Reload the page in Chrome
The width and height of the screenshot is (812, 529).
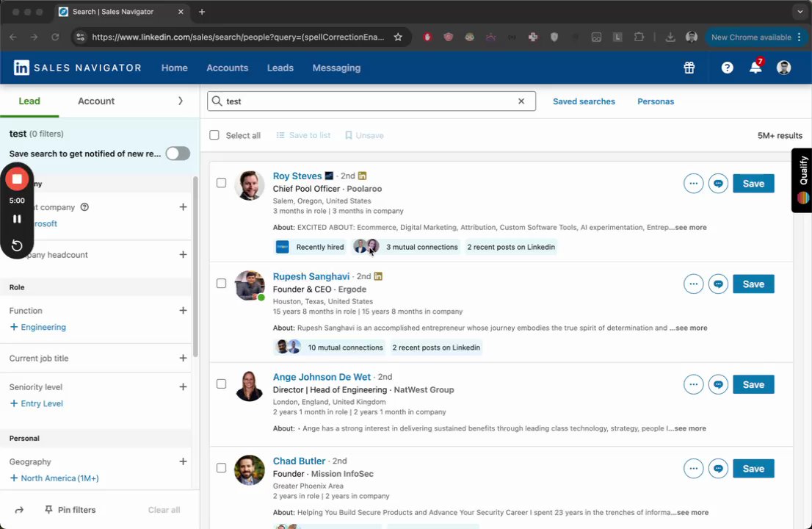(55, 37)
